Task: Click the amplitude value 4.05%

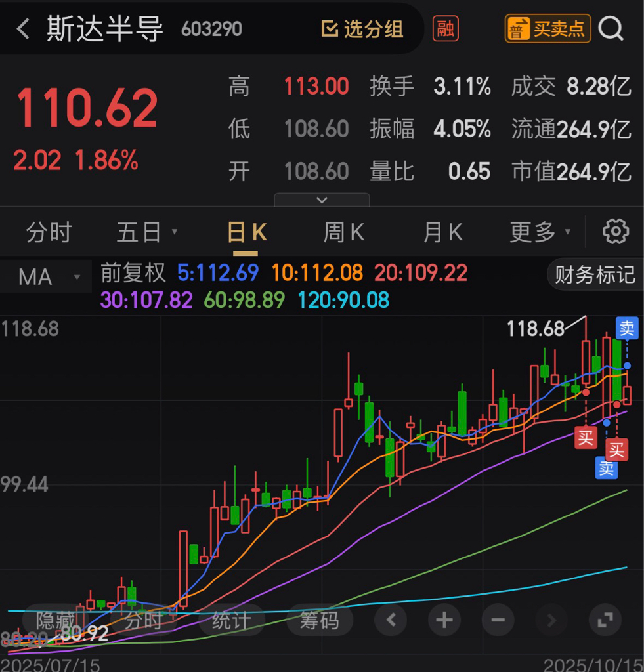Action: (462, 129)
